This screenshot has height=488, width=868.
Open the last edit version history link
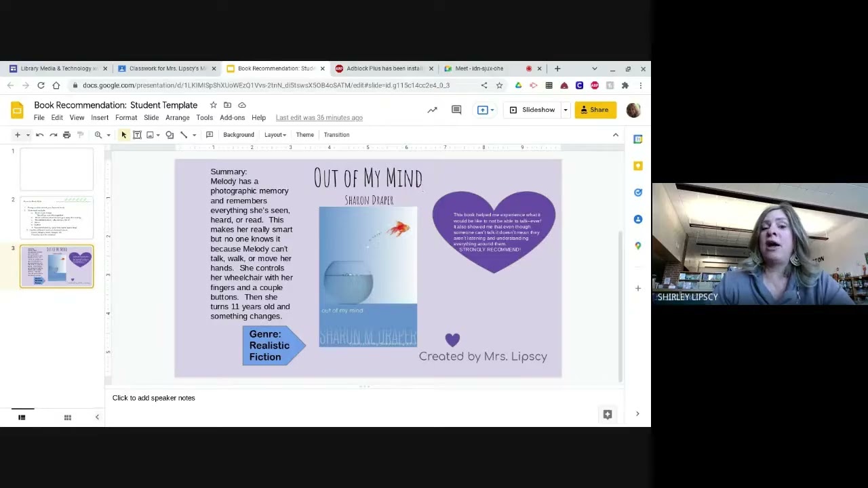coord(319,118)
